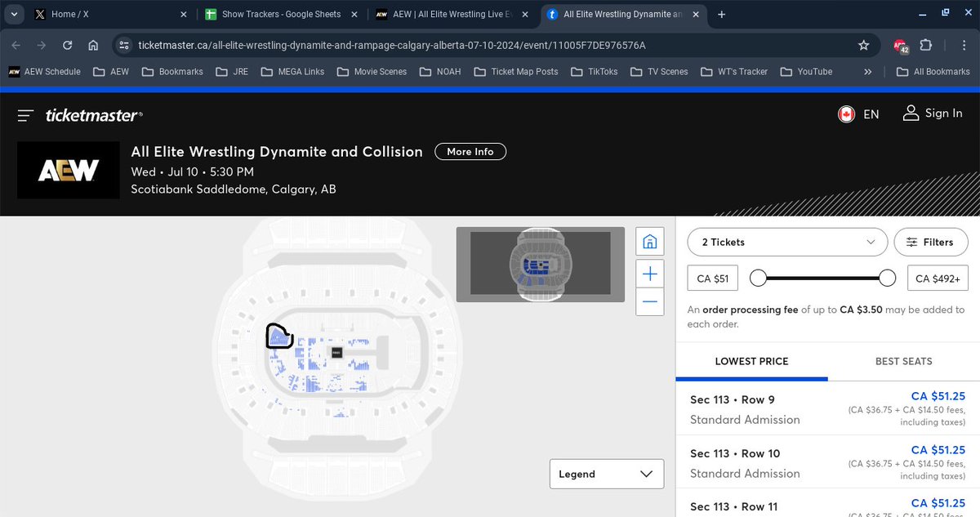
Task: Go back to previous page
Action: coord(16,45)
